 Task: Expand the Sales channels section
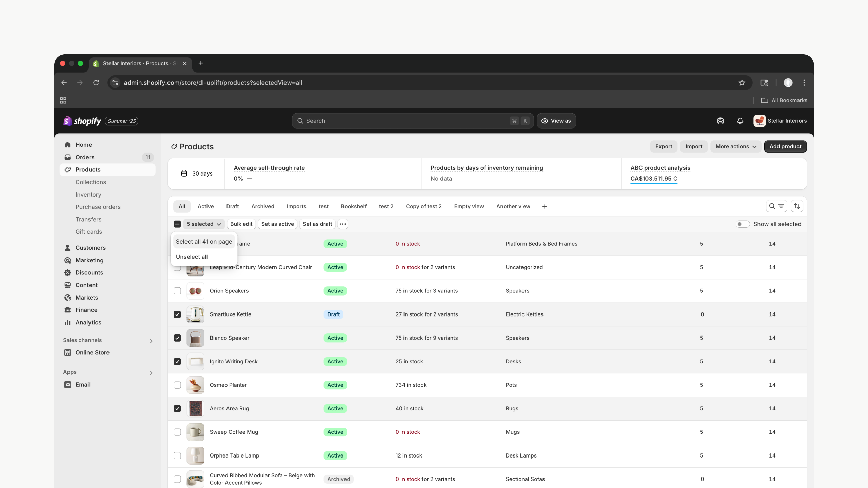[x=151, y=341]
